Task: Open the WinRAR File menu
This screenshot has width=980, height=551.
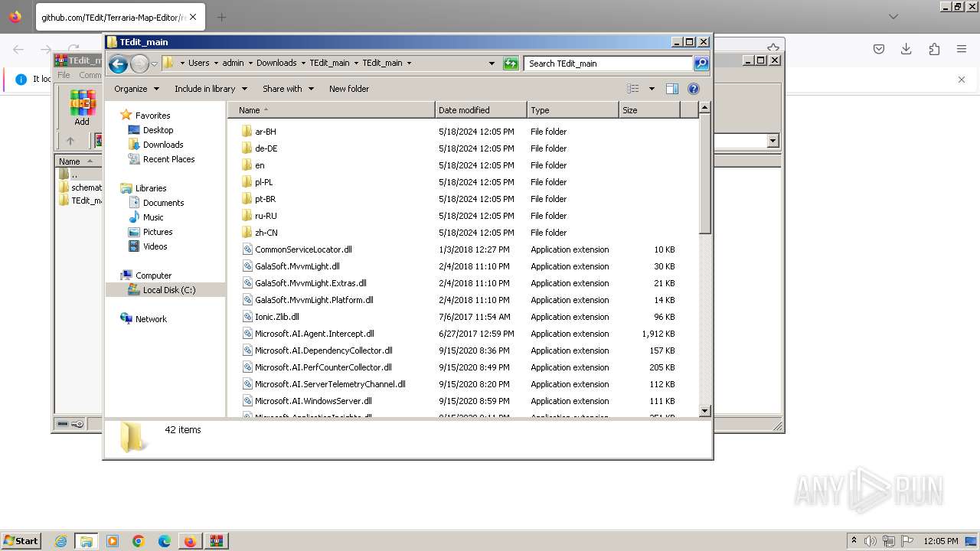Action: click(64, 75)
